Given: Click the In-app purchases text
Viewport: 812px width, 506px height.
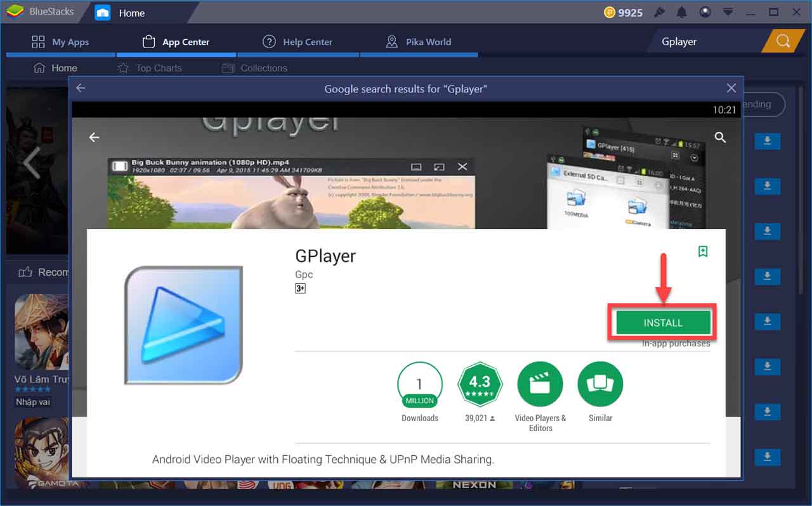Looking at the screenshot, I should [x=676, y=343].
